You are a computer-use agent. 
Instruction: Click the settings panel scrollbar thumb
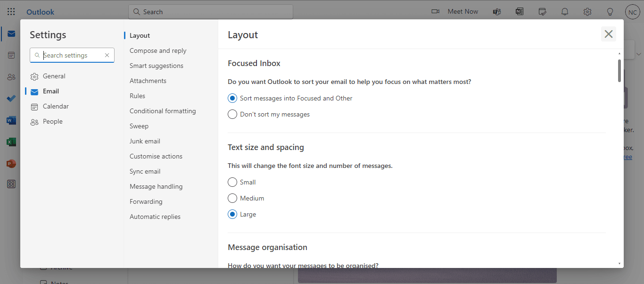pos(619,70)
